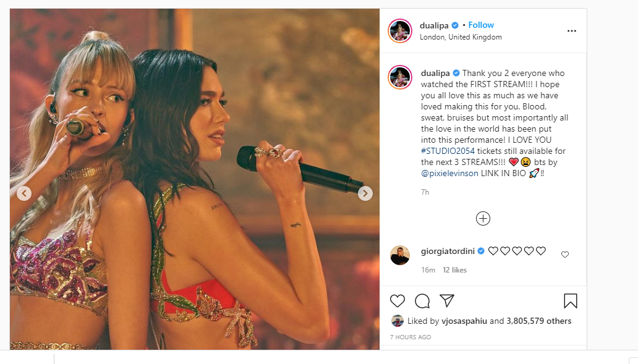638x364 pixels.
Task: Like giorgiatordini's comment
Action: pos(564,255)
